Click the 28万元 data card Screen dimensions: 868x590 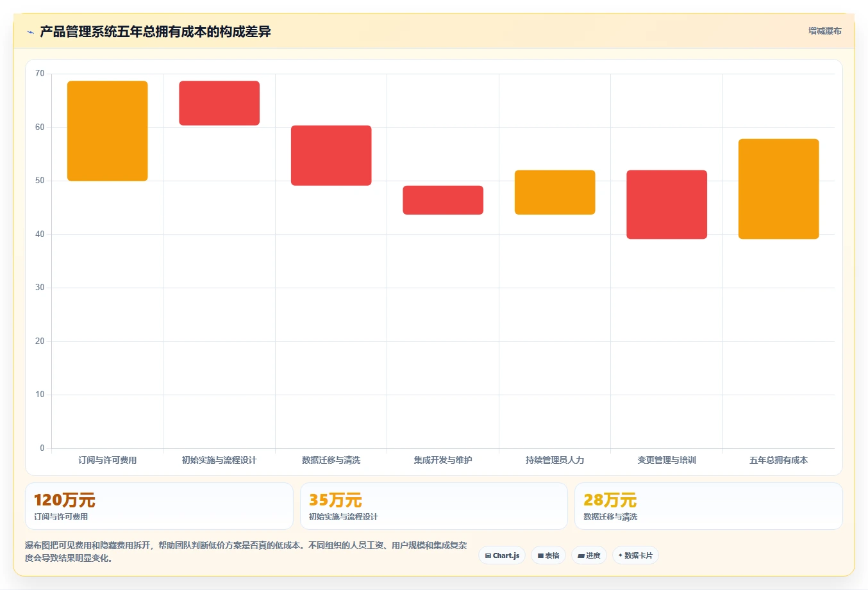click(x=708, y=506)
